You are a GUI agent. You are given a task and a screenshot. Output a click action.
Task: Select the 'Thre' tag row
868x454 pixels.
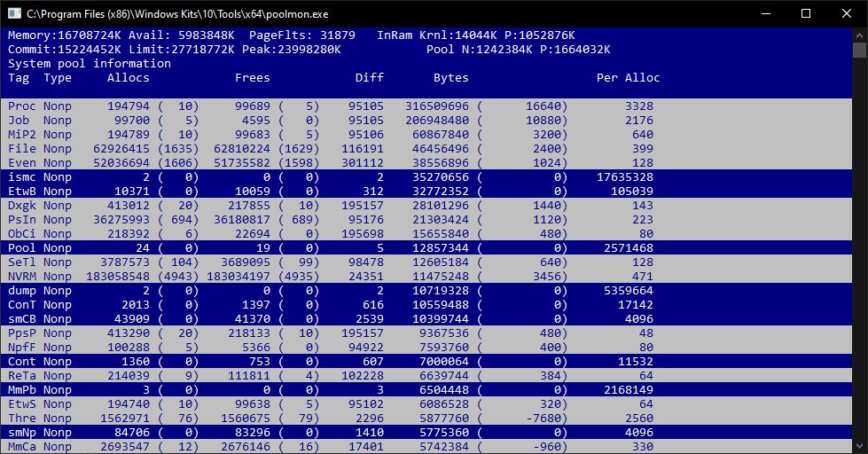pos(426,418)
